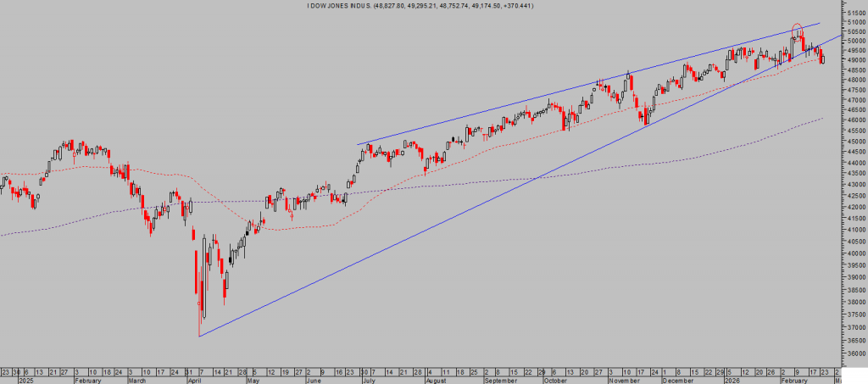The image size is (868, 384).
Task: Click the right end of upper blue trendline
Action: (x=821, y=23)
